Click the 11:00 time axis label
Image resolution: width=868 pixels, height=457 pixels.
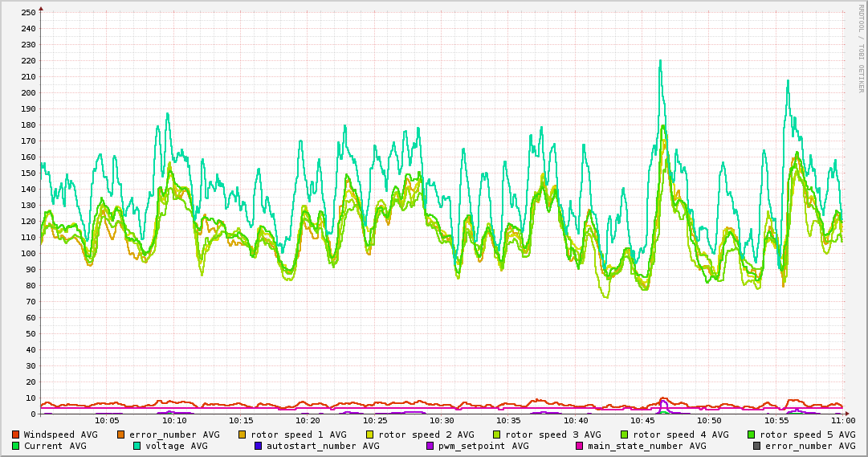tap(842, 420)
